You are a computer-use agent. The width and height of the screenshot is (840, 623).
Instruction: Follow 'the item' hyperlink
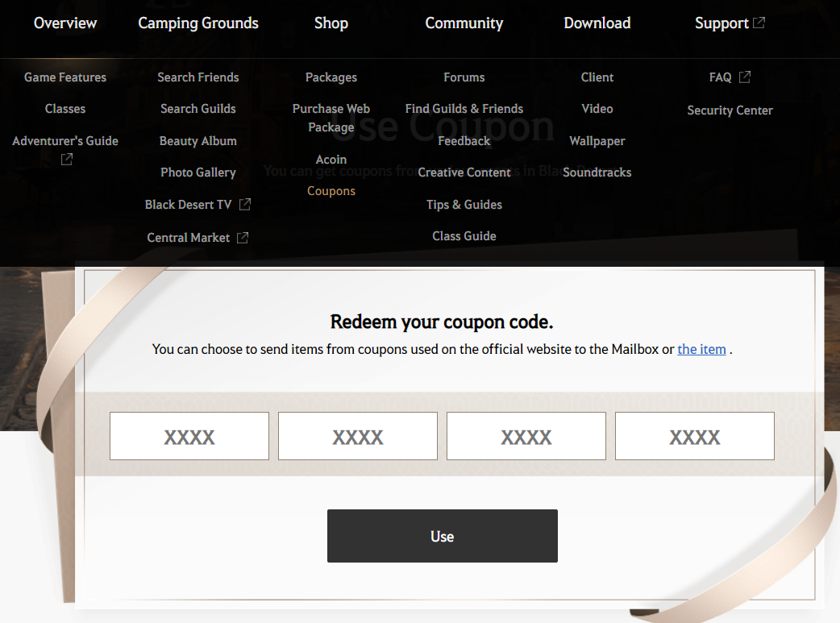701,349
